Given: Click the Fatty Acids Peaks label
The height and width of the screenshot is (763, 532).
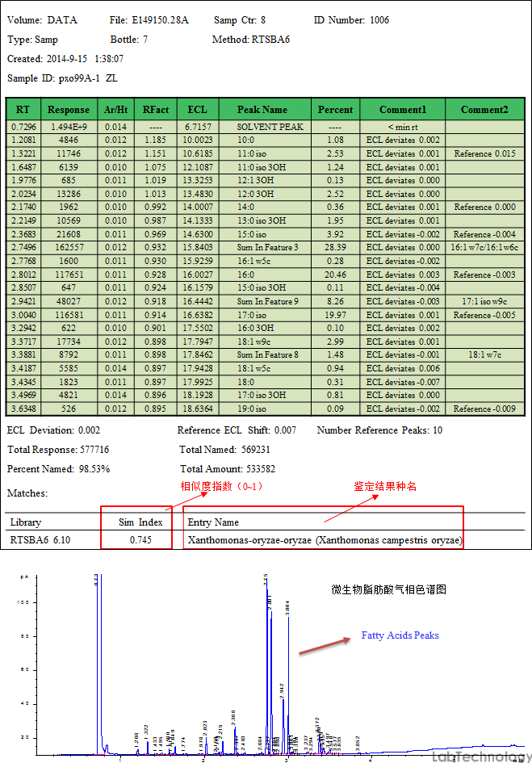Looking at the screenshot, I should 400,635.
